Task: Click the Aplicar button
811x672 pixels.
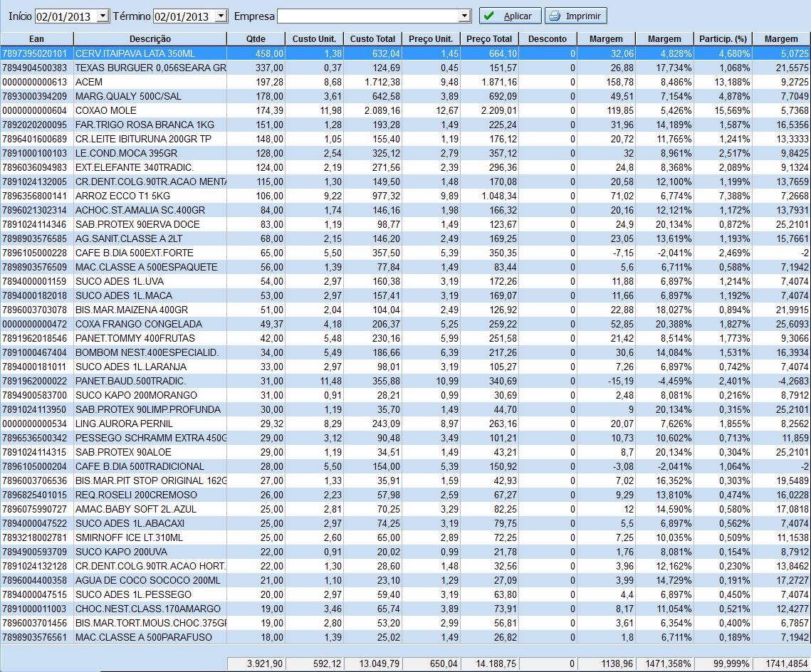Action: pyautogui.click(x=510, y=16)
